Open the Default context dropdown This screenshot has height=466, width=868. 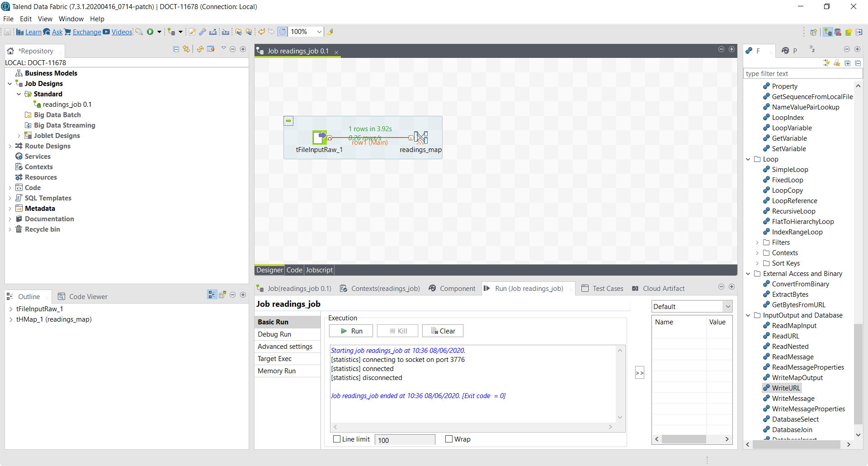[x=727, y=306]
